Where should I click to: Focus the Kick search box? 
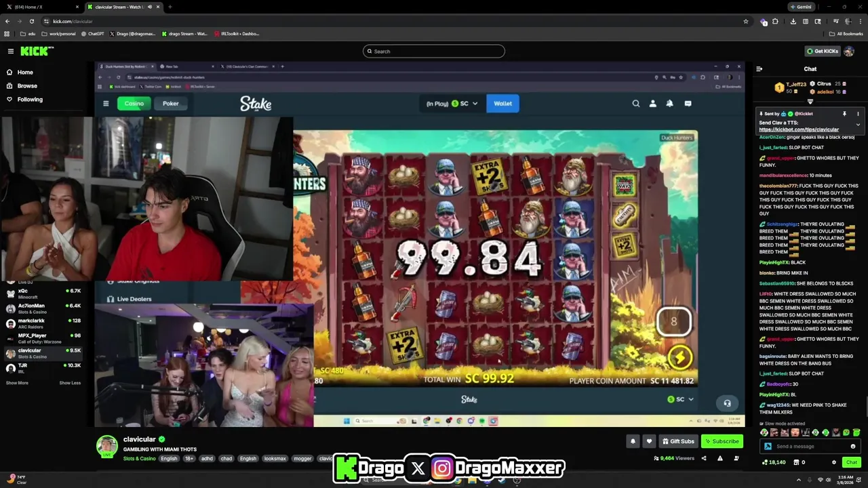(434, 52)
